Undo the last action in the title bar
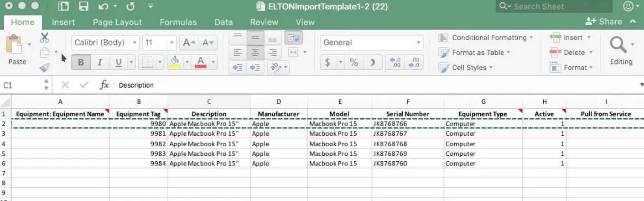Image resolution: width=644 pixels, height=201 pixels. [x=103, y=7]
